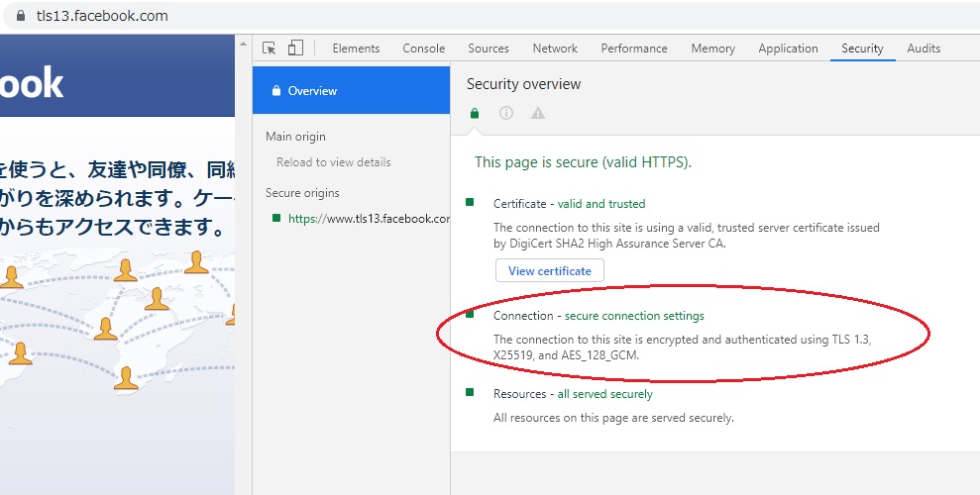Click 'Resources - all served securely' line
Viewport: 980px width, 495px height.
573,394
